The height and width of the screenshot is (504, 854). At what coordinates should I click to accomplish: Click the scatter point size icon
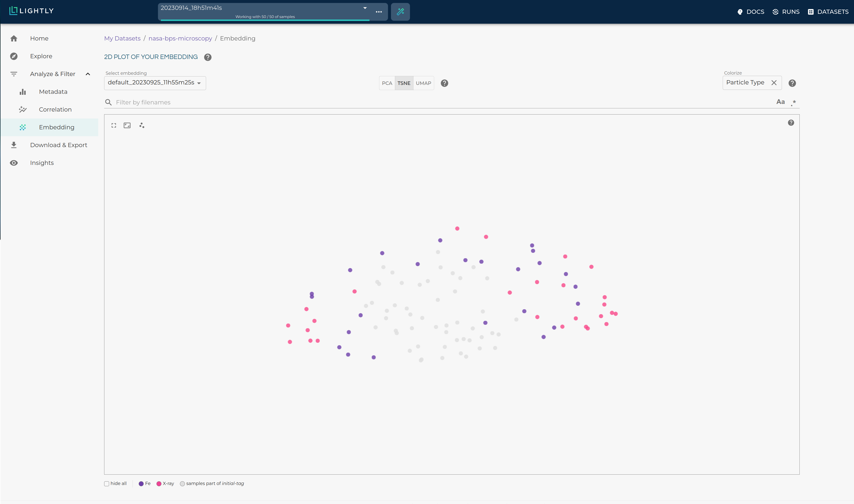point(142,125)
